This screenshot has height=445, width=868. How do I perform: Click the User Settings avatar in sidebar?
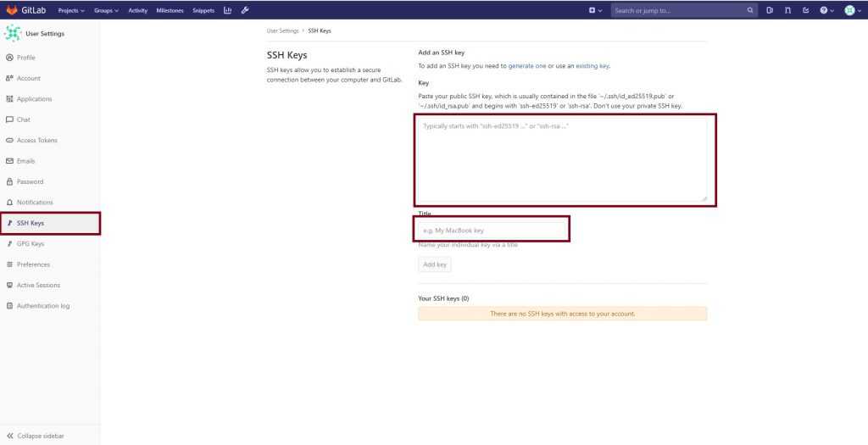point(12,33)
